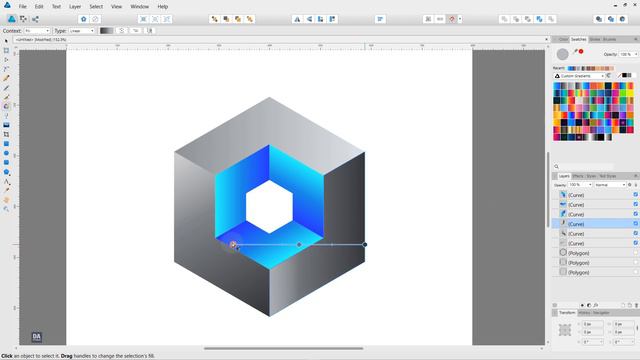Select the View hand tool
The width and height of the screenshot is (640, 360).
click(6, 200)
